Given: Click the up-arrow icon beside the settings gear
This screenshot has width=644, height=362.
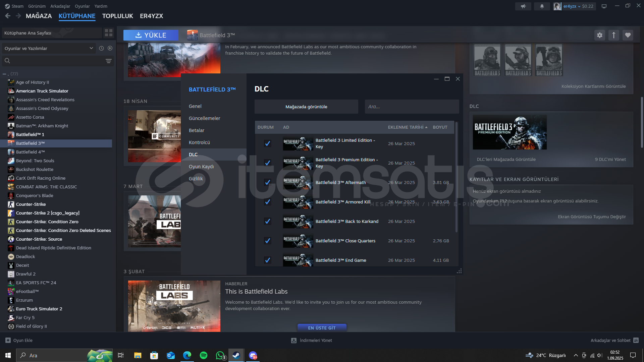Looking at the screenshot, I should pos(614,35).
